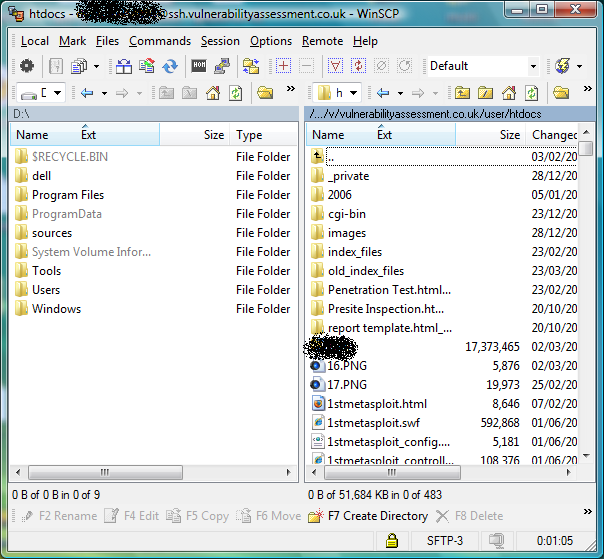
Task: Go to remote parent directory icon
Action: [x=462, y=93]
